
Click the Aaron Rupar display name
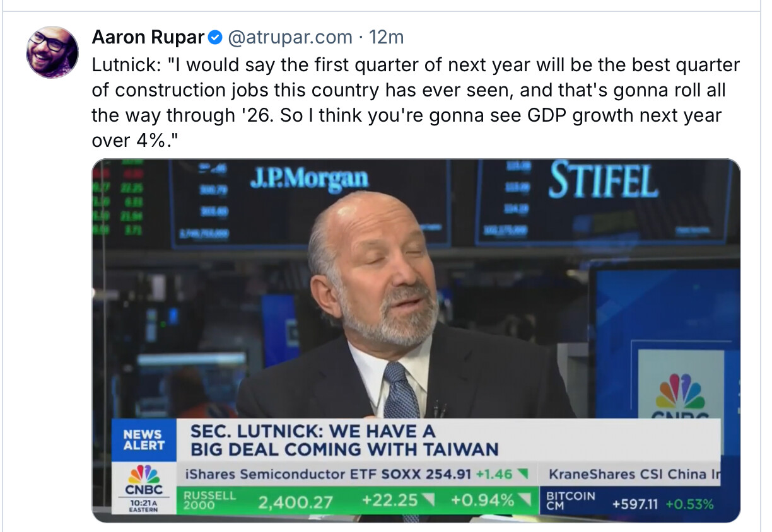[148, 38]
